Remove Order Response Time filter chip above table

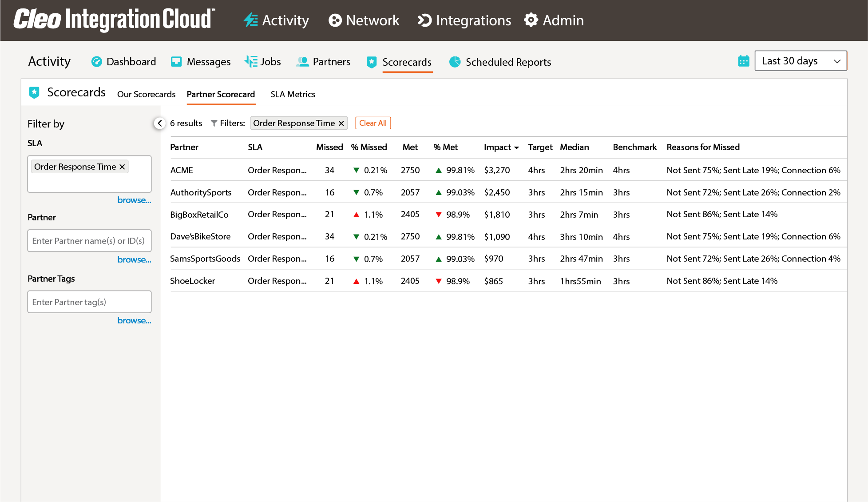click(341, 124)
